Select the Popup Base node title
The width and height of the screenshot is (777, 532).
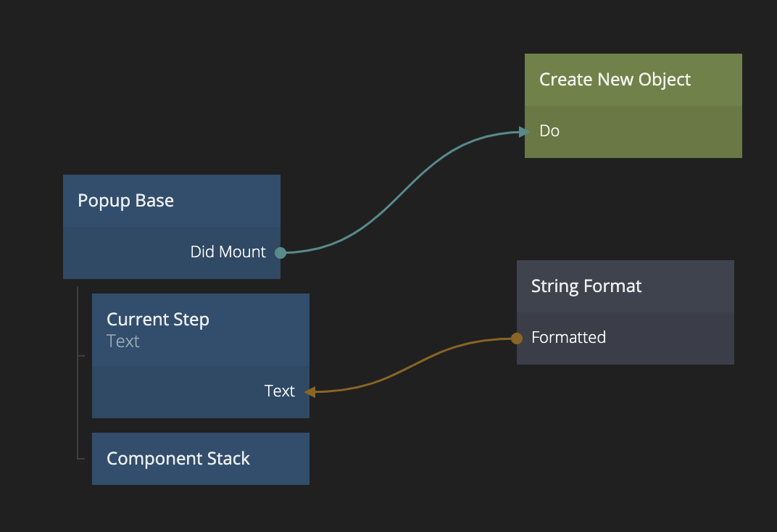[x=125, y=201]
